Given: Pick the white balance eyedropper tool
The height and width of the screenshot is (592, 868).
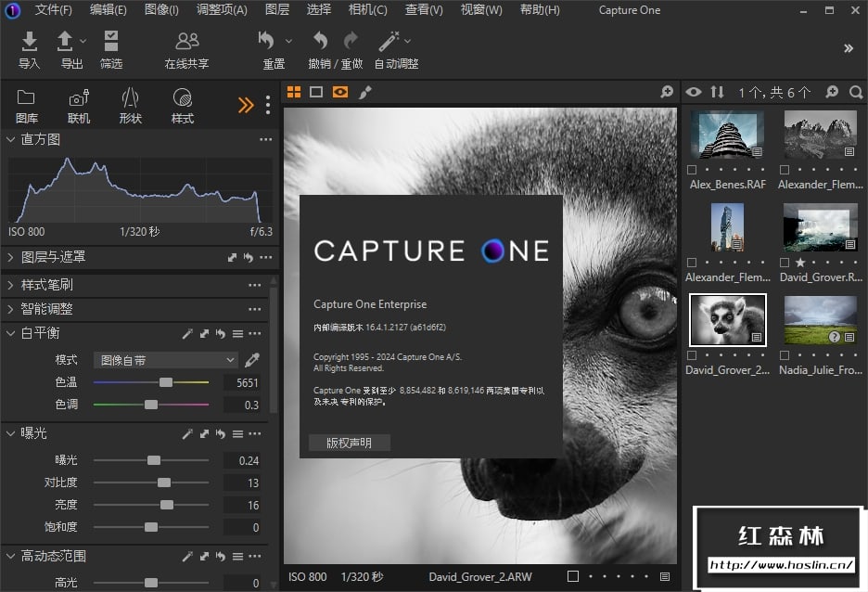Looking at the screenshot, I should tap(251, 360).
